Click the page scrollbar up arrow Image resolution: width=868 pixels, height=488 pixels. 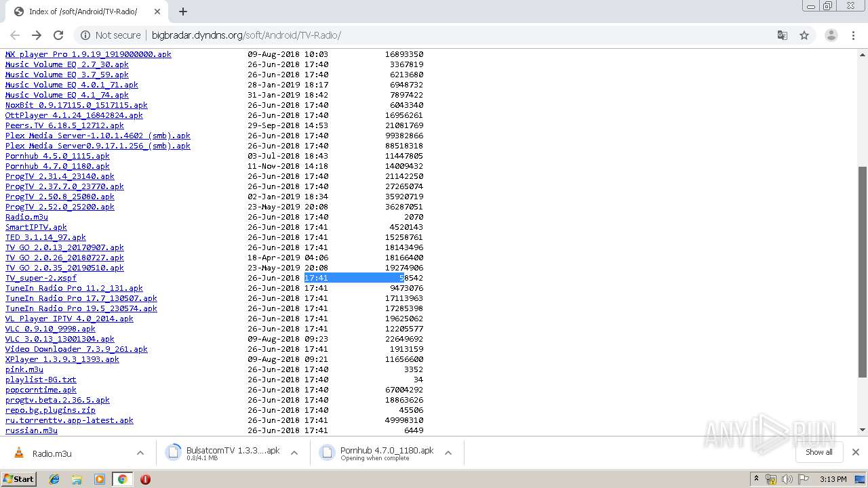(863, 54)
